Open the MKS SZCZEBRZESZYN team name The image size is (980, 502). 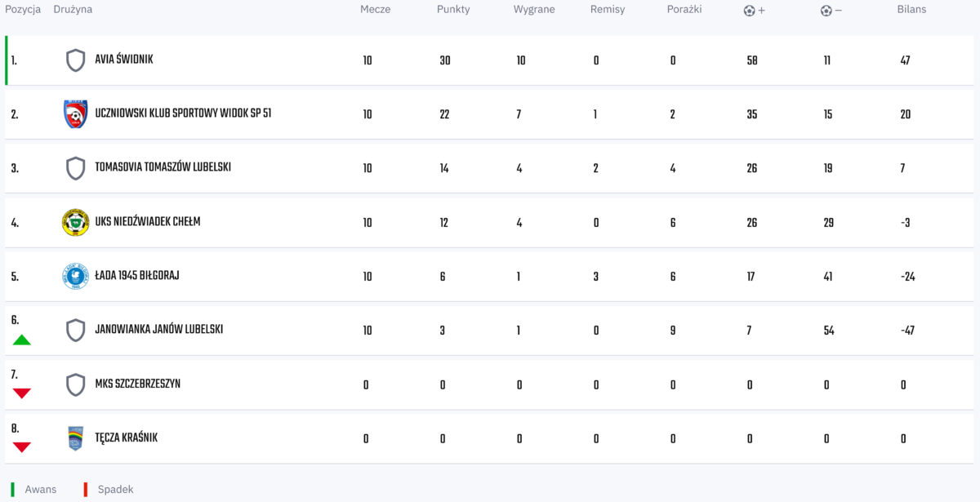click(138, 384)
